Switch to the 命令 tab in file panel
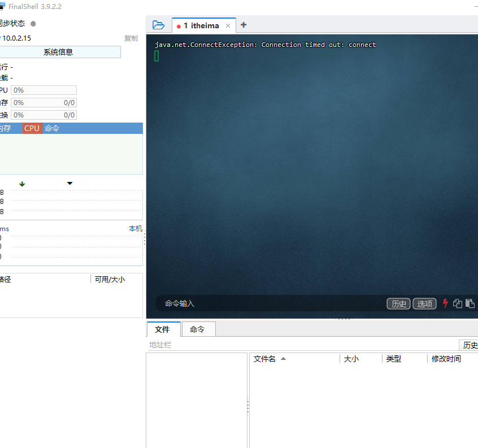This screenshot has height=448, width=478. pyautogui.click(x=198, y=329)
